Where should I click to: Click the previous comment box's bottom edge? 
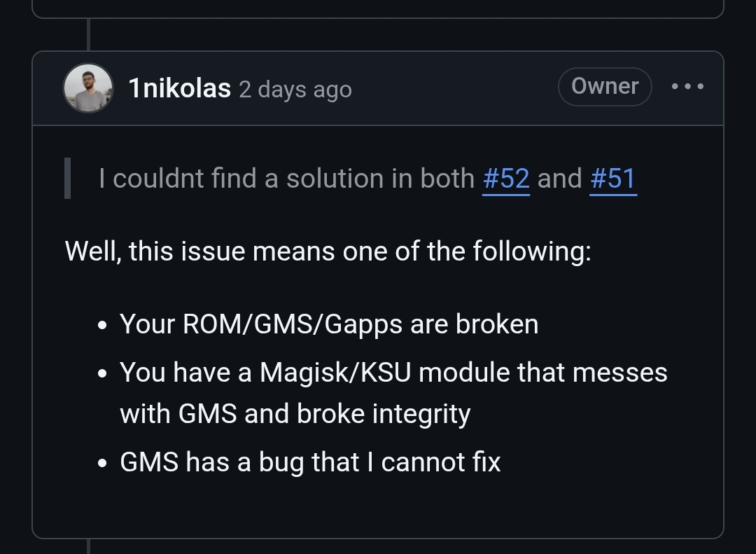click(x=377, y=18)
